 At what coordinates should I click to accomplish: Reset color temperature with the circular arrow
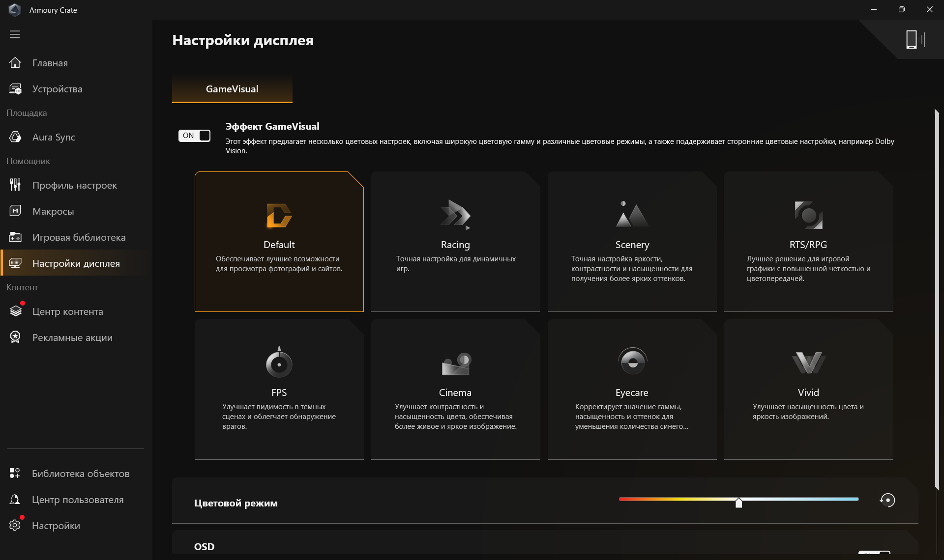887,500
